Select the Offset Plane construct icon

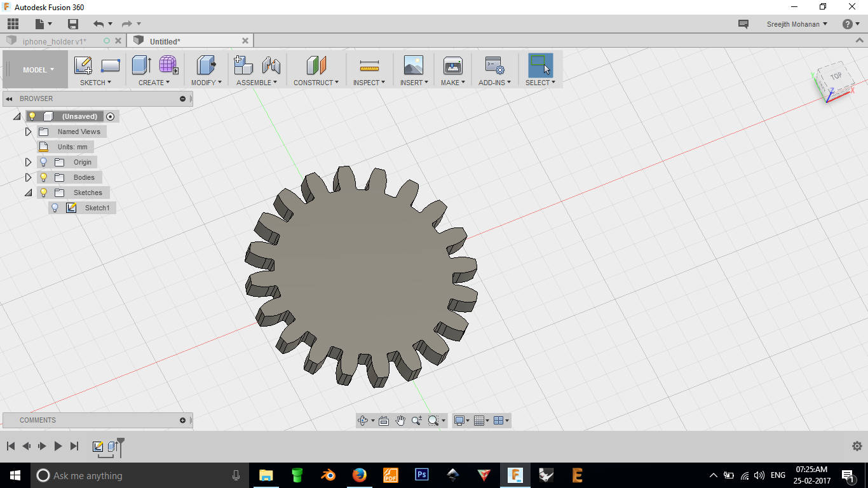316,65
